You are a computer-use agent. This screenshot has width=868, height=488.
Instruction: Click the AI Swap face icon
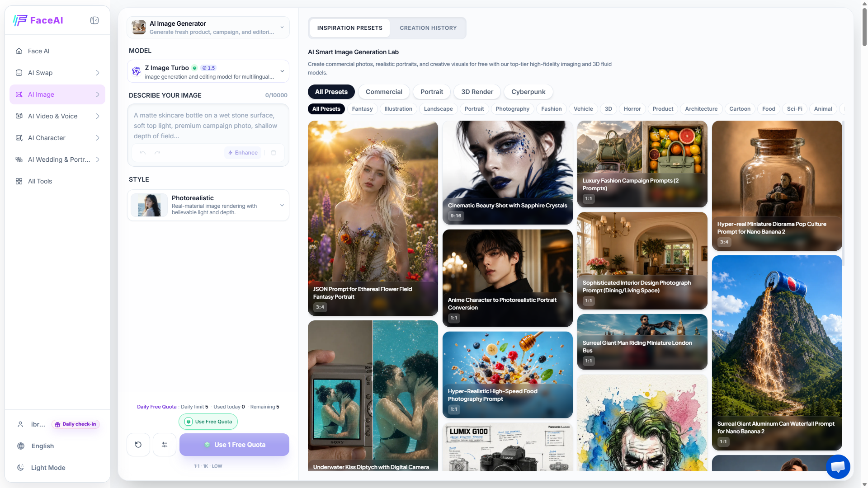click(19, 73)
